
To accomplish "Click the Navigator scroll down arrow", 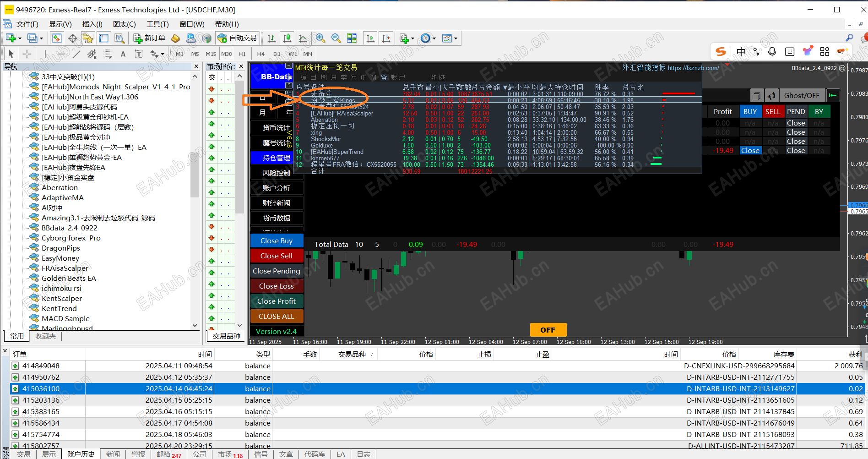I will click(x=195, y=325).
